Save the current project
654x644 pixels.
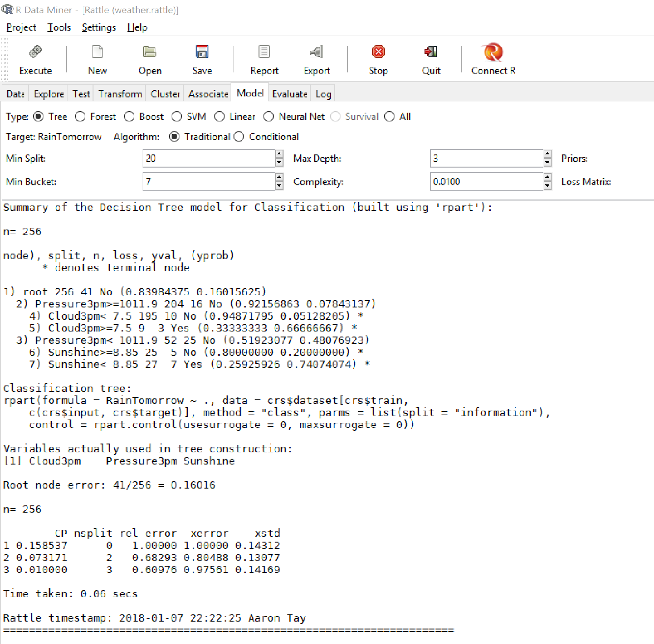[x=202, y=59]
